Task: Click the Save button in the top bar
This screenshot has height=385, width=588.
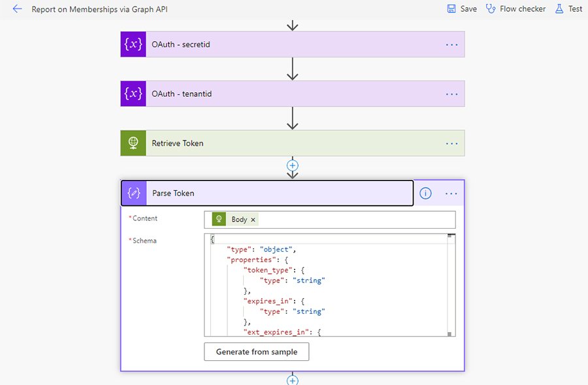Action: click(461, 9)
